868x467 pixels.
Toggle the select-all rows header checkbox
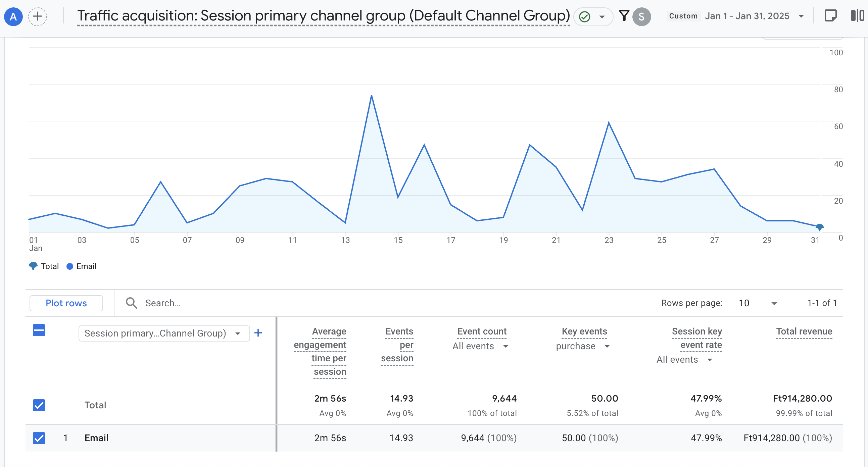(39, 330)
